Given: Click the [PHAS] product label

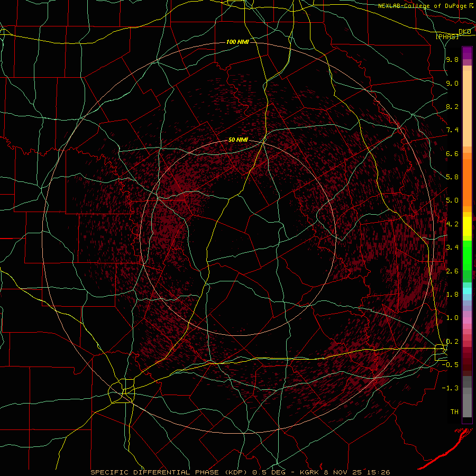Looking at the screenshot, I should [x=447, y=36].
